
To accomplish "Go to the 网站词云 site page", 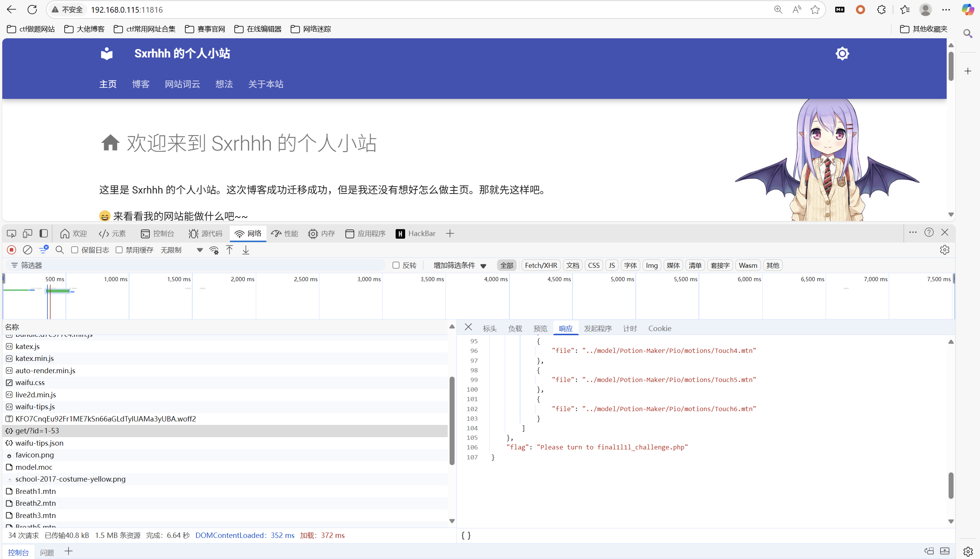I will click(x=182, y=84).
